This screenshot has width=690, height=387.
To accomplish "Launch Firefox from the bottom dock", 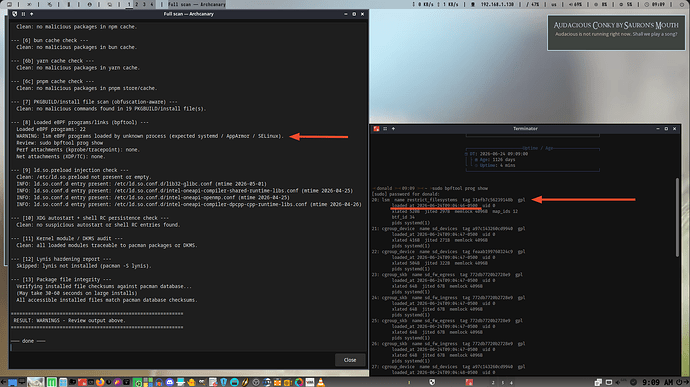I will pyautogui.click(x=100, y=382).
